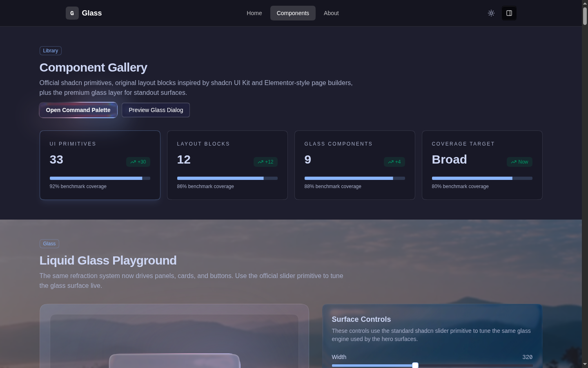Viewport: 588px width, 368px height.
Task: Click the Layout Blocks 86% progress bar
Action: click(227, 178)
